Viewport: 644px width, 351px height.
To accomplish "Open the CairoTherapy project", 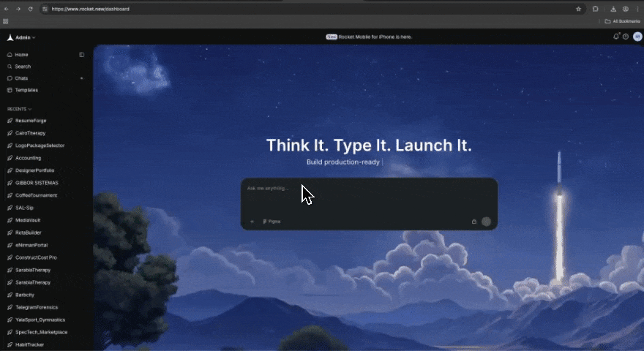I will point(31,133).
